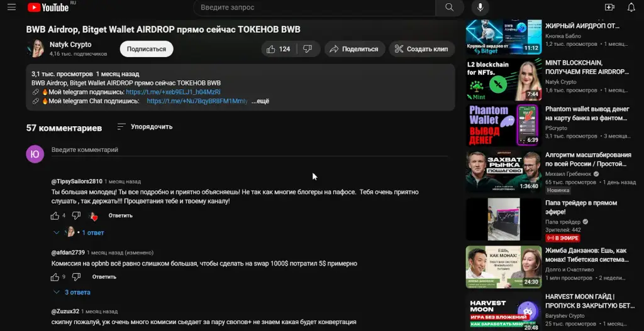
Task: Open Natyk Crypto channel avatar
Action: 35,48
